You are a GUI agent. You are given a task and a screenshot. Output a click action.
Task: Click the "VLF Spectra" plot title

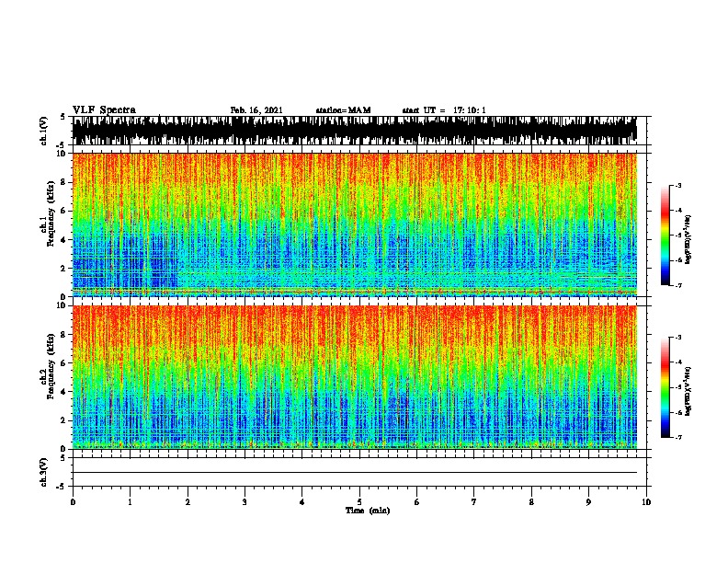(104, 110)
